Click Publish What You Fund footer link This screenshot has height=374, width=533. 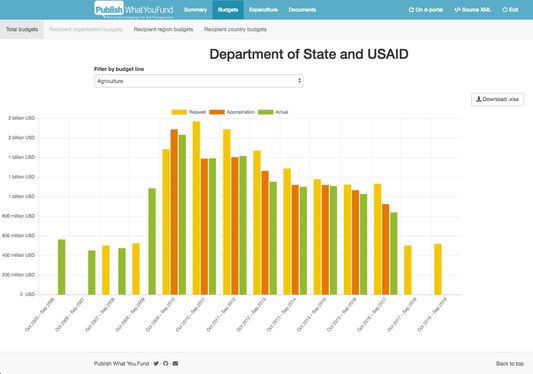(121, 363)
